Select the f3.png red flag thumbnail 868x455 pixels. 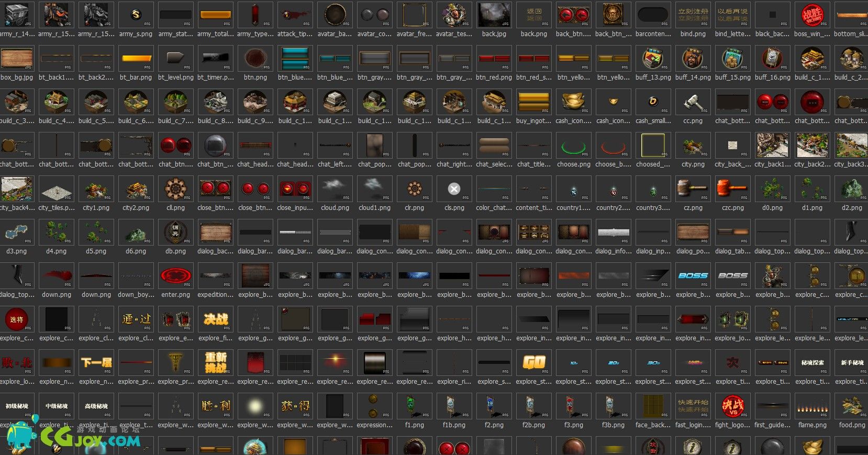574,406
